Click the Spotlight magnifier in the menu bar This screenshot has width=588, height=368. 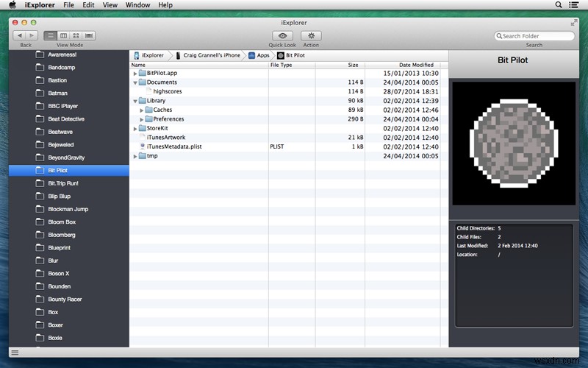559,5
